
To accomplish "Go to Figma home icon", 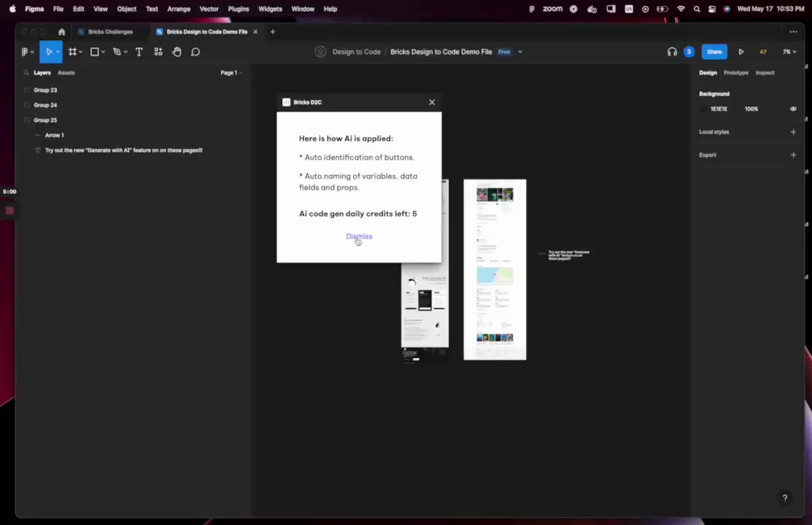I will pyautogui.click(x=62, y=31).
